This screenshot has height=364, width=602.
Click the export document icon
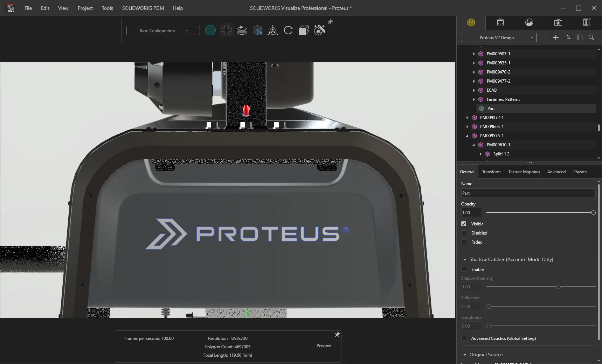568,37
